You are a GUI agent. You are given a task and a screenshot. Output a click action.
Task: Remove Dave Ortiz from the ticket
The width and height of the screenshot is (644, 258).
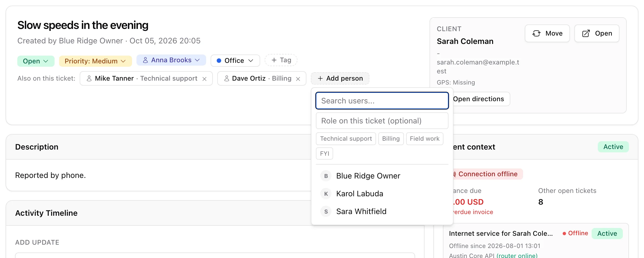pyautogui.click(x=298, y=79)
